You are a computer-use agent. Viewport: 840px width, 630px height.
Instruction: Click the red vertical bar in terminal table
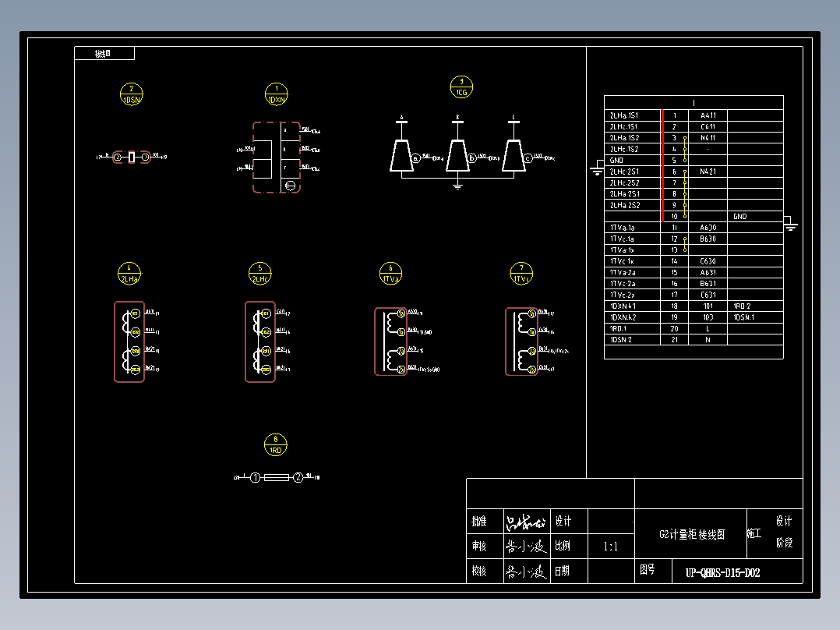662,165
